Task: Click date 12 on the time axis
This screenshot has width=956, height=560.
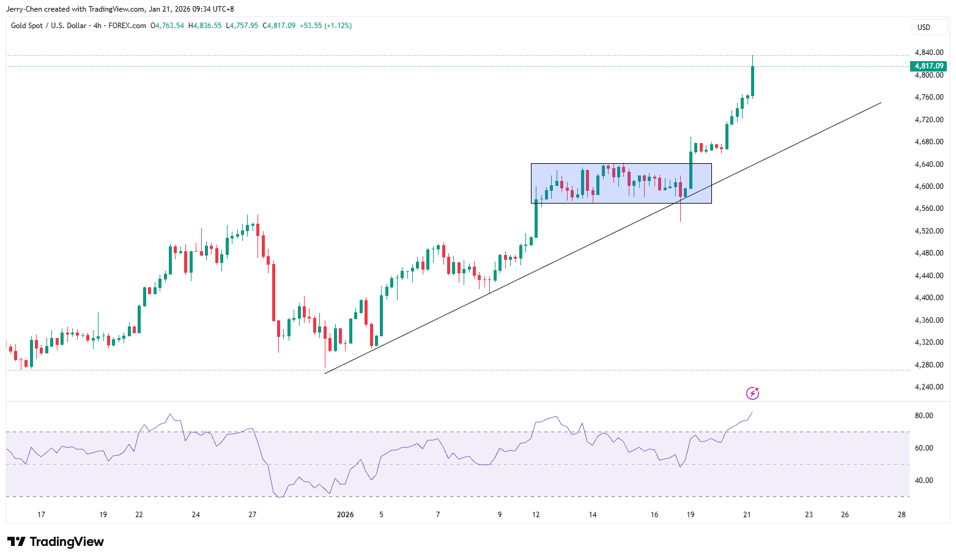Action: click(x=536, y=515)
